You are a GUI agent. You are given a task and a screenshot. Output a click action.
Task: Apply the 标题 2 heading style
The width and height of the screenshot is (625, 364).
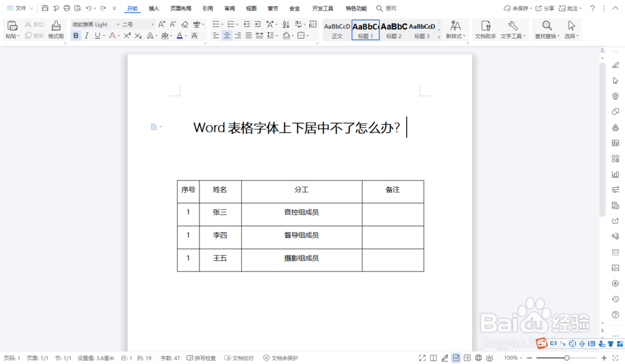(393, 29)
